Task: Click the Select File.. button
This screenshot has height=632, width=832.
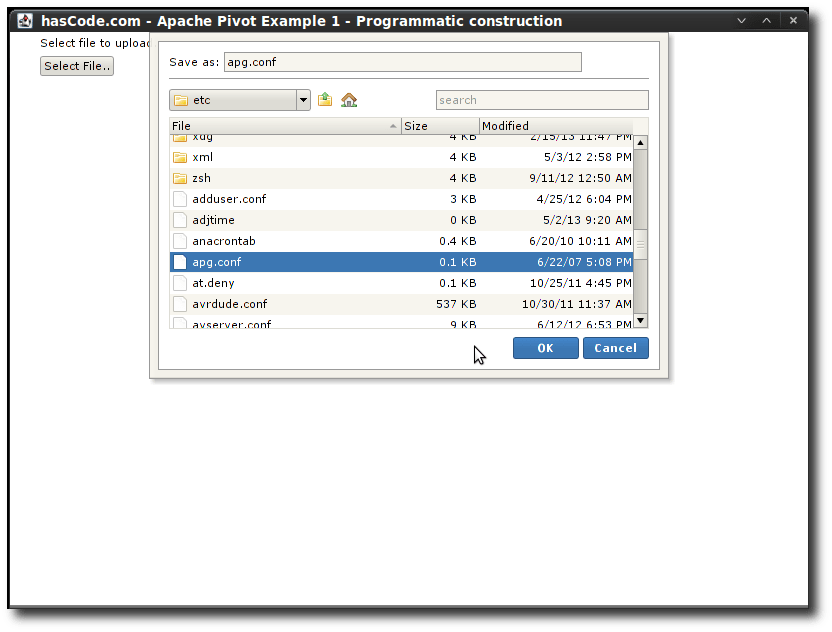Action: pos(77,65)
